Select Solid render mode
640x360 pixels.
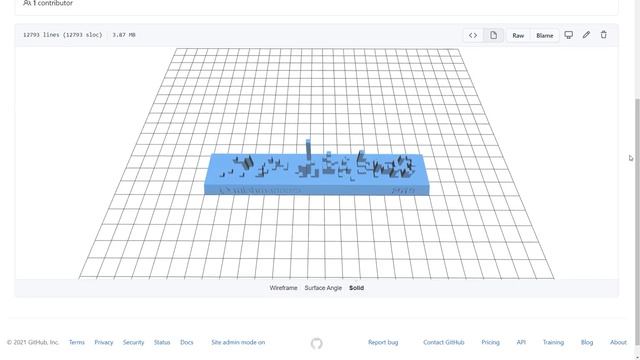[356, 288]
